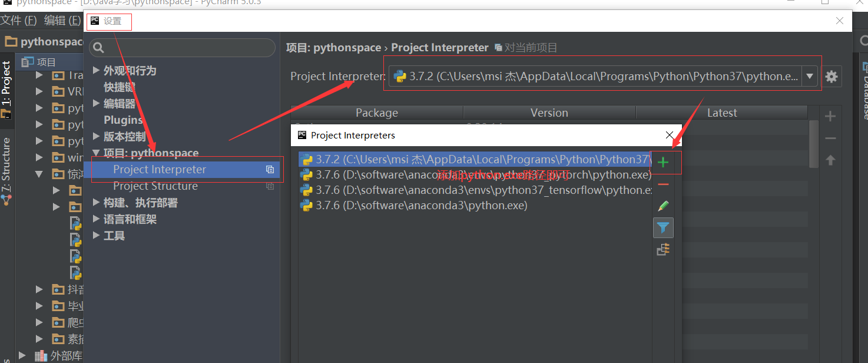Click the settings search input field

pos(183,48)
